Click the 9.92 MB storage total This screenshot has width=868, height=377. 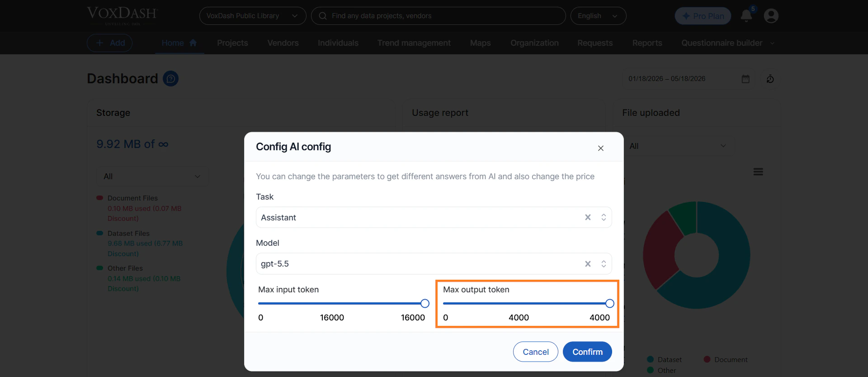(x=132, y=144)
